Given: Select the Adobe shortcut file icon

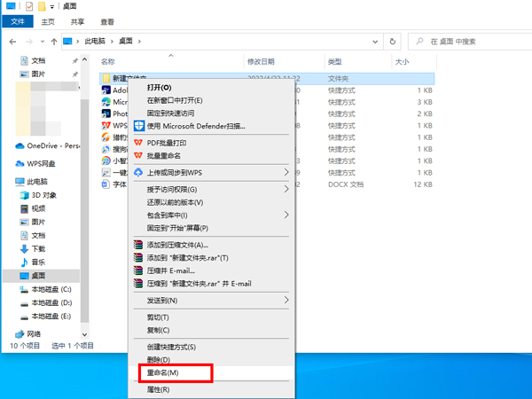Looking at the screenshot, I should coord(106,90).
